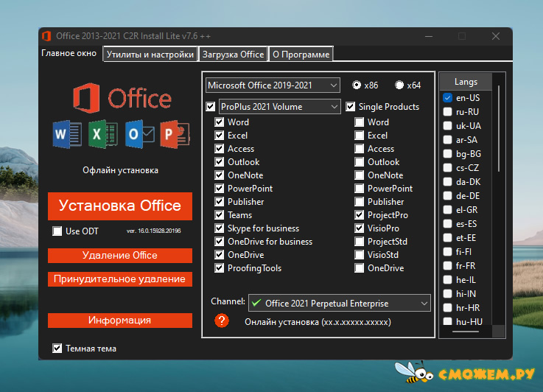Toggle the Темная тема checkbox

pyautogui.click(x=57, y=349)
